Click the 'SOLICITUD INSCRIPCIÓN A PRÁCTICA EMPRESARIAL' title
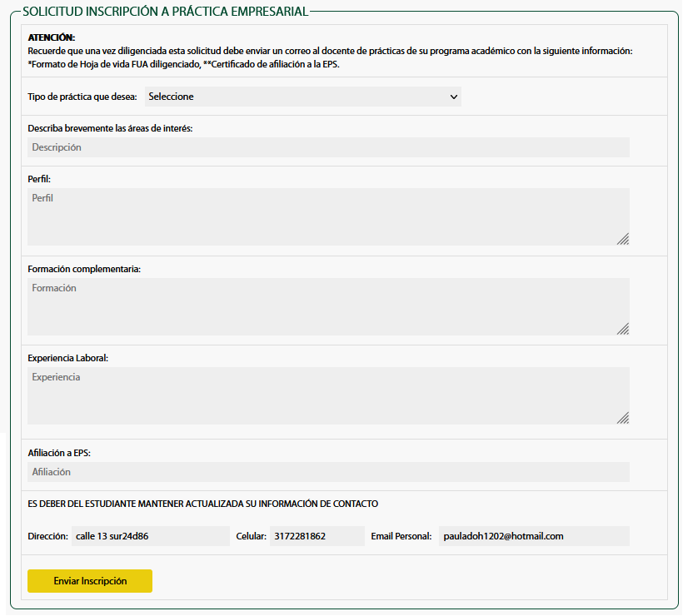This screenshot has height=616, width=683. pyautogui.click(x=166, y=12)
